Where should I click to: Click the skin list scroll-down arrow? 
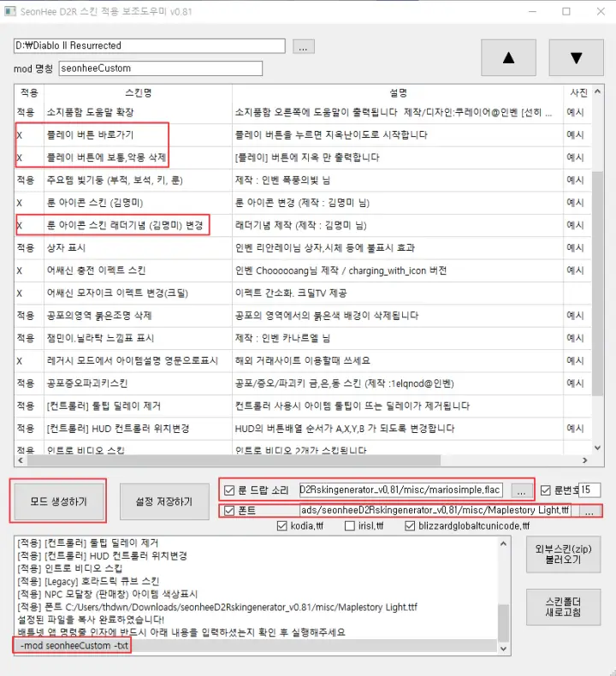pyautogui.click(x=597, y=448)
